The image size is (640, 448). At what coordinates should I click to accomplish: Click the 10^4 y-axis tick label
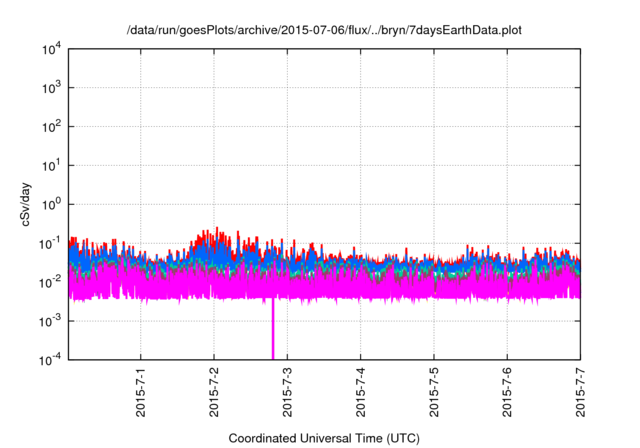(x=51, y=49)
